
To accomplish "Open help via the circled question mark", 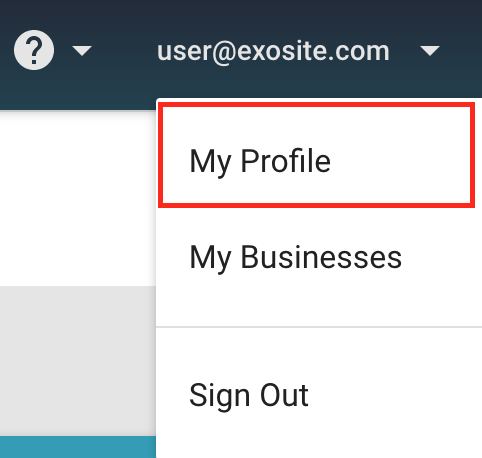I will 34,50.
